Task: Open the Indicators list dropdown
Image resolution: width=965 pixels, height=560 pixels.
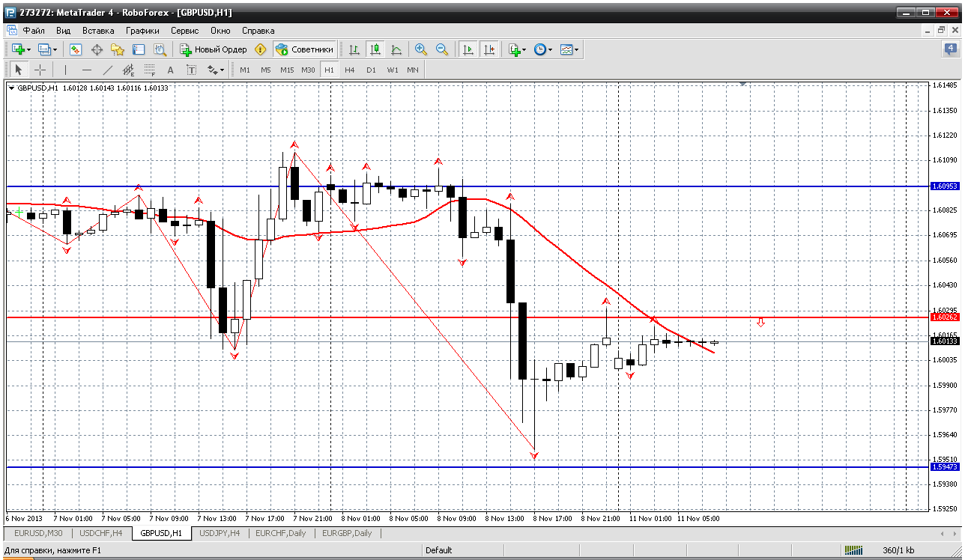Action: (516, 49)
